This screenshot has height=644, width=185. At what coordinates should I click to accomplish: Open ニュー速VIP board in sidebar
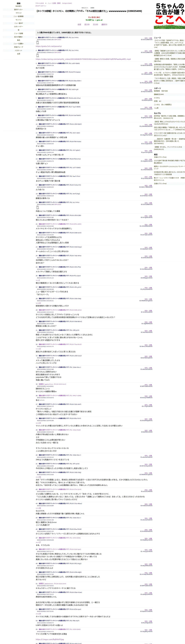pos(18,23)
